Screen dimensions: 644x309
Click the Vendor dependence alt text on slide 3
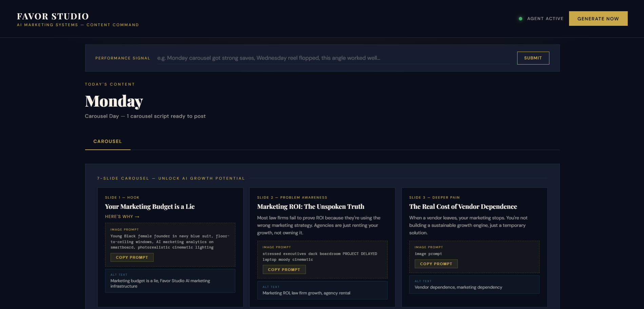coord(458,287)
